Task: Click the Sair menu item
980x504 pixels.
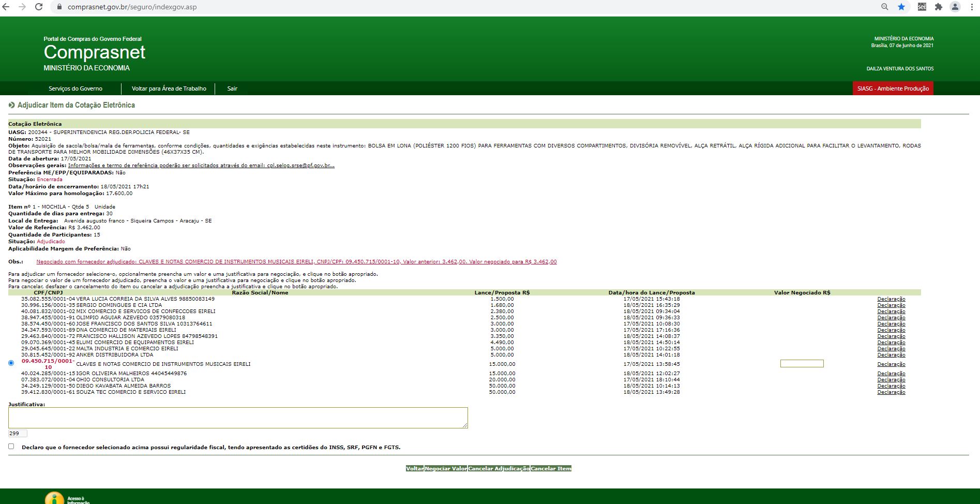Action: coord(232,88)
